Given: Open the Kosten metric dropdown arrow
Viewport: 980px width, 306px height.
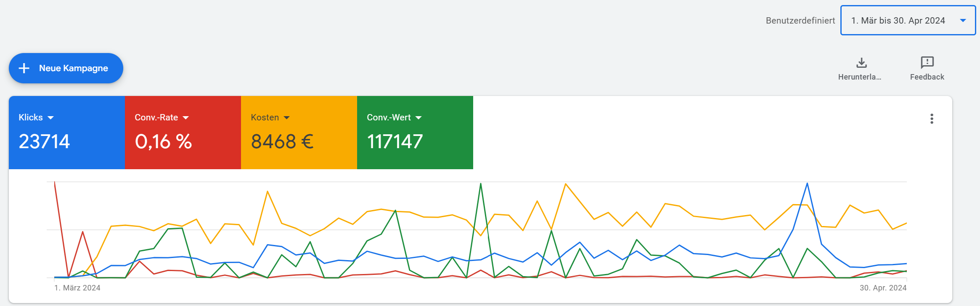Looking at the screenshot, I should (287, 118).
